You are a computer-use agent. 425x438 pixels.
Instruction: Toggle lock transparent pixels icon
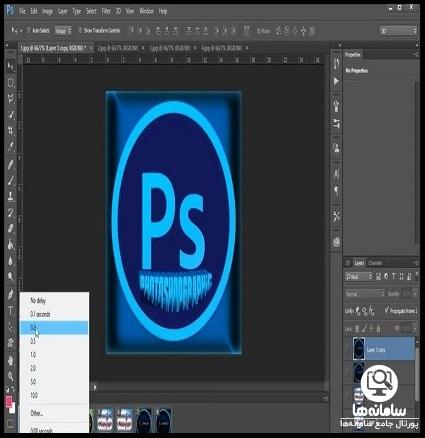pos(357,329)
